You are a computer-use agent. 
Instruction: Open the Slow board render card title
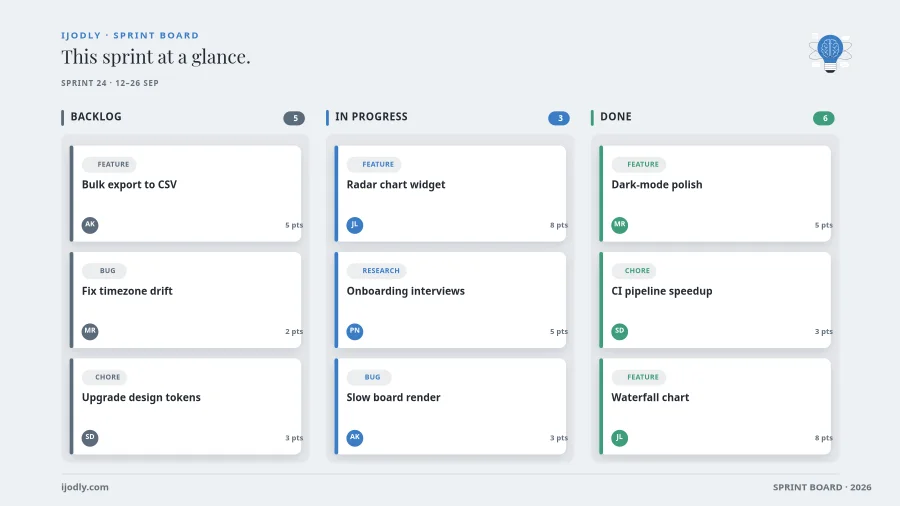tap(393, 397)
